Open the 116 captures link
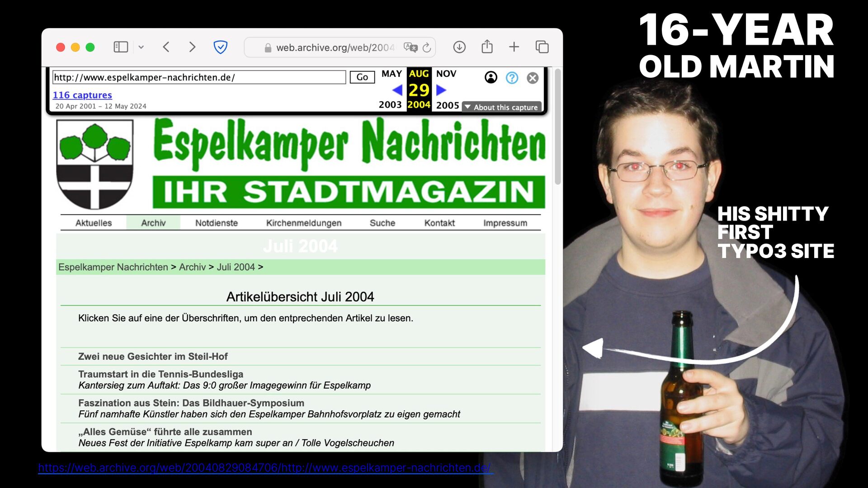Viewport: 868px width, 488px height. click(x=82, y=95)
